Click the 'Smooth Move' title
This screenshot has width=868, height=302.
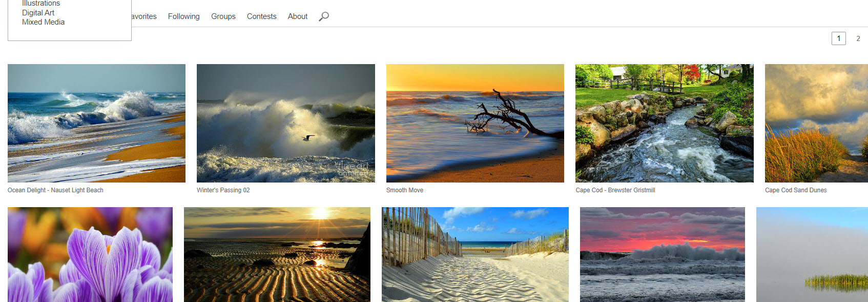[x=405, y=190]
